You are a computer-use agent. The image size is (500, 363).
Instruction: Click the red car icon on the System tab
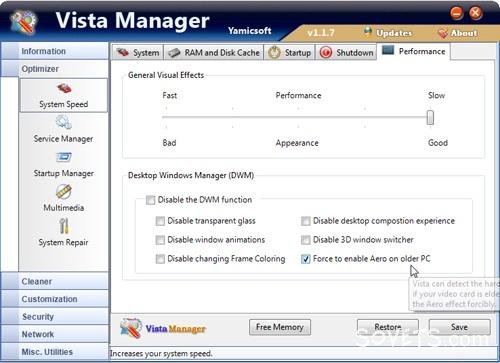pos(123,52)
